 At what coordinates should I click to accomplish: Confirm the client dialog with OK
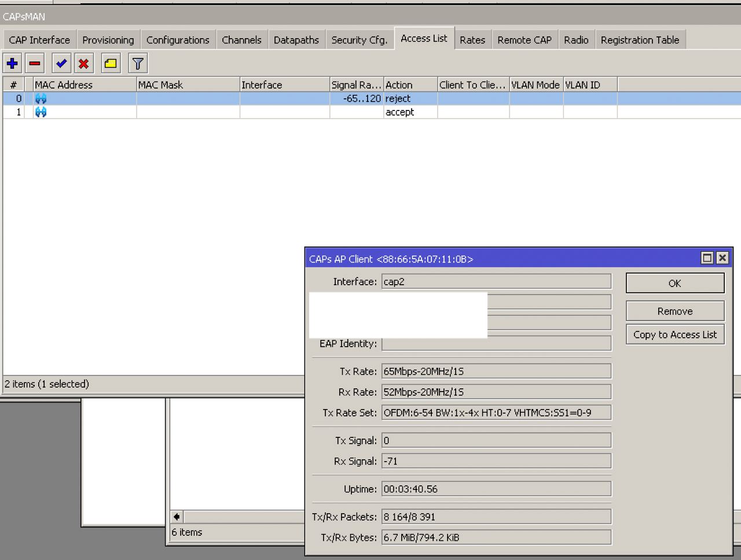coord(675,283)
